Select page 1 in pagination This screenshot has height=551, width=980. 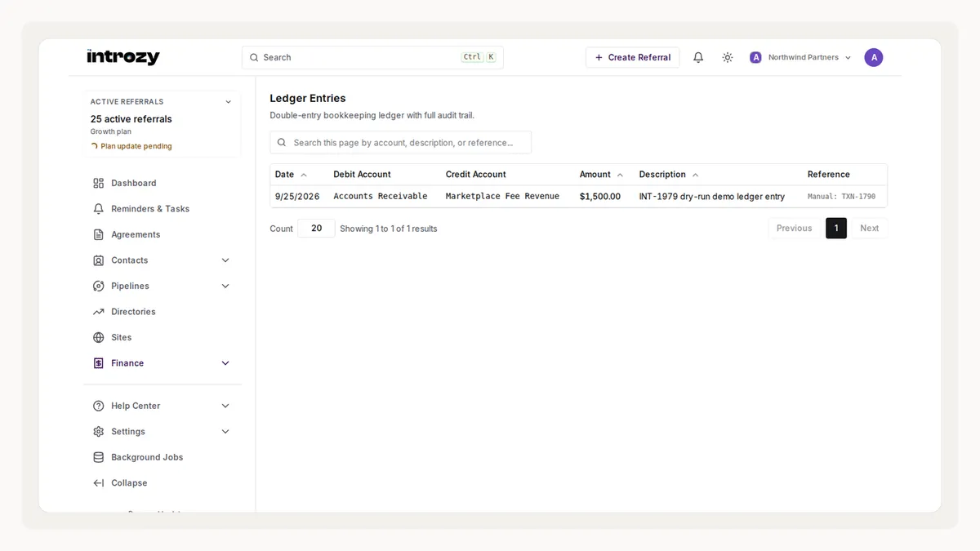point(836,229)
